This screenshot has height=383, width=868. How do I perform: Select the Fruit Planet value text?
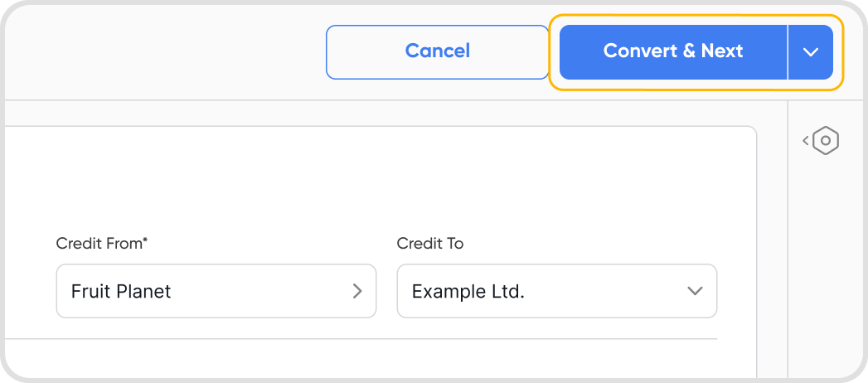[x=121, y=292]
